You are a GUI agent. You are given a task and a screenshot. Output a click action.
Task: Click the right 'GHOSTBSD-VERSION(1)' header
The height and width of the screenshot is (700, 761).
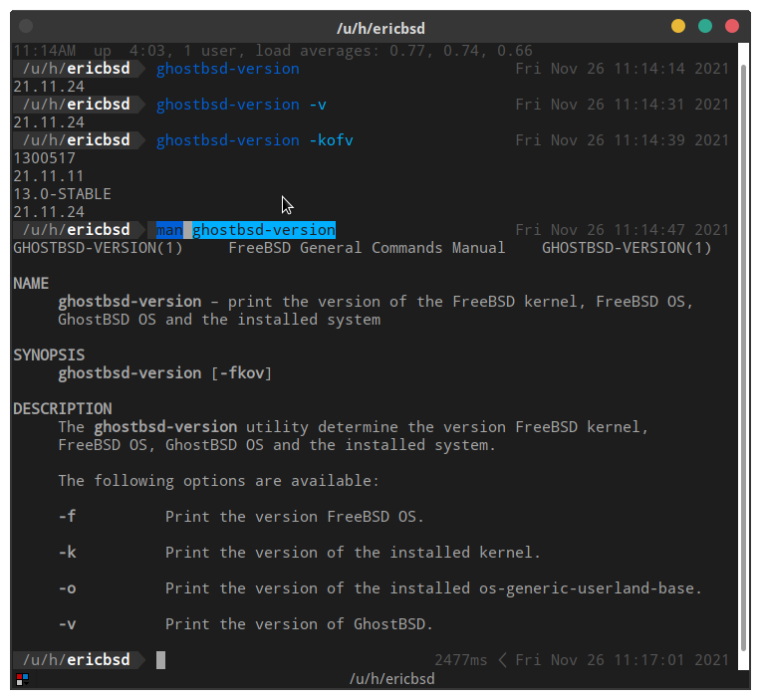coord(627,248)
